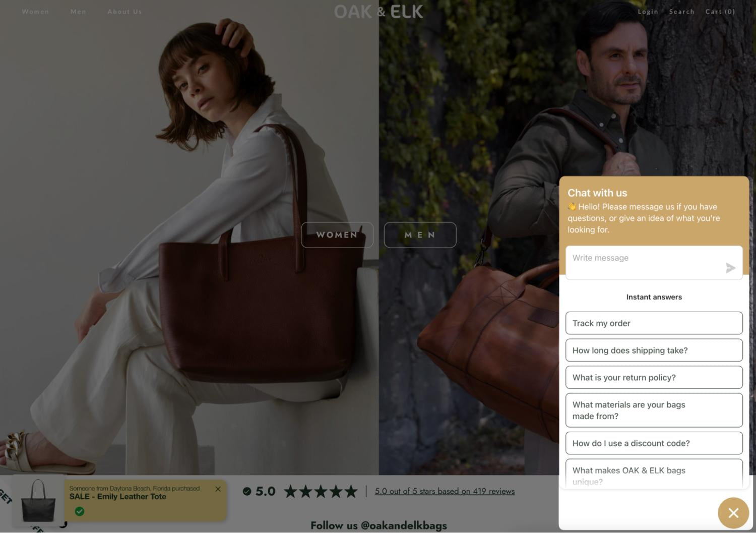
Task: Dismiss the Emily Leather Tote purchase notification
Action: (x=218, y=489)
